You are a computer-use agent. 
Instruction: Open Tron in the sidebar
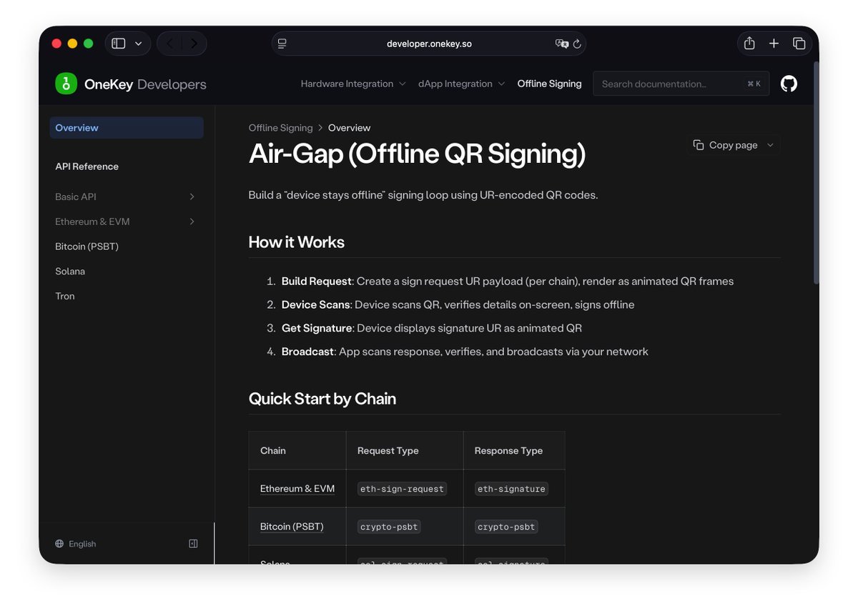(65, 296)
